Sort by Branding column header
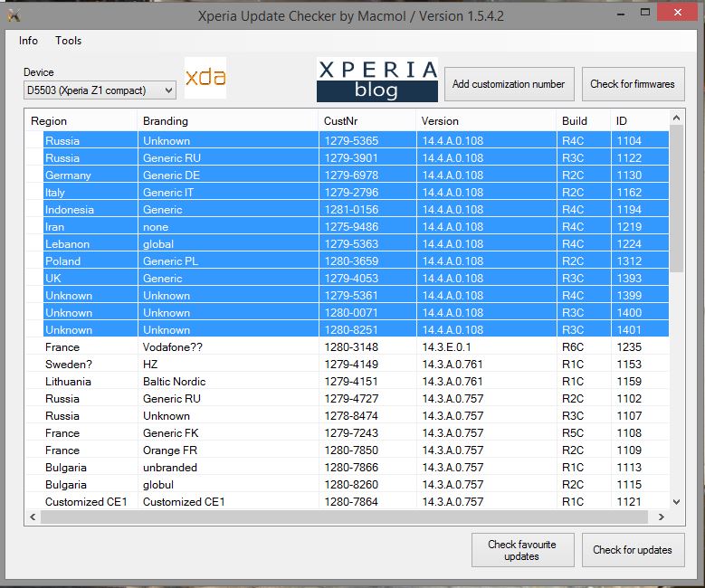The image size is (705, 588). (227, 121)
